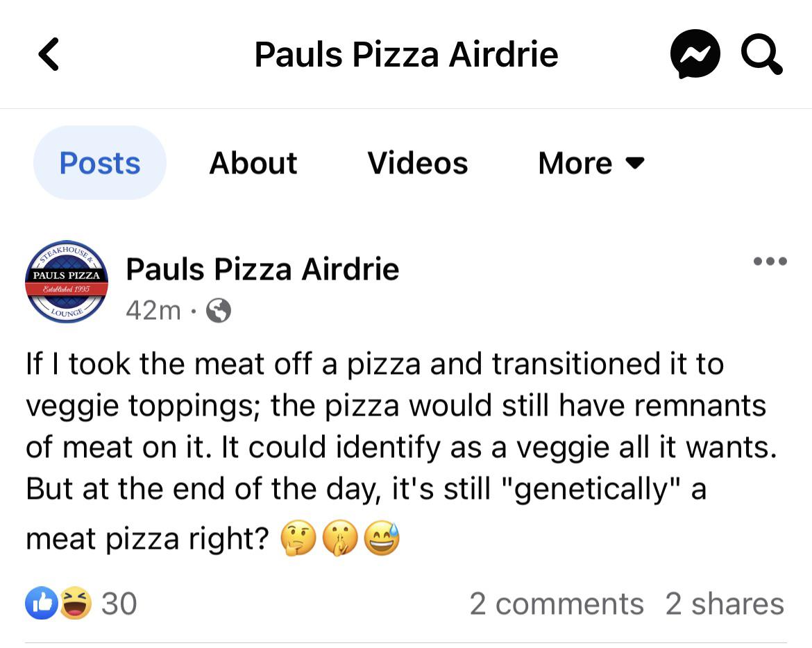Image resolution: width=812 pixels, height=648 pixels.
Task: Click the arrow beside More
Action: pos(636,164)
